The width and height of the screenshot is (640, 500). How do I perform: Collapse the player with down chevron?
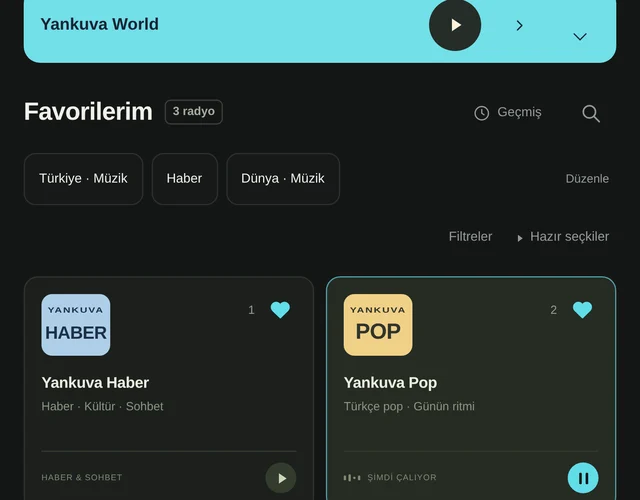click(x=580, y=37)
